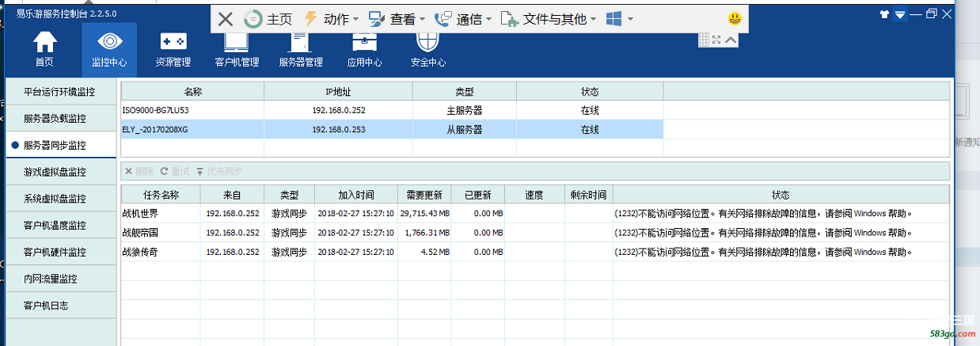Open 服务器管理 server management
The width and height of the screenshot is (980, 346).
click(x=301, y=49)
